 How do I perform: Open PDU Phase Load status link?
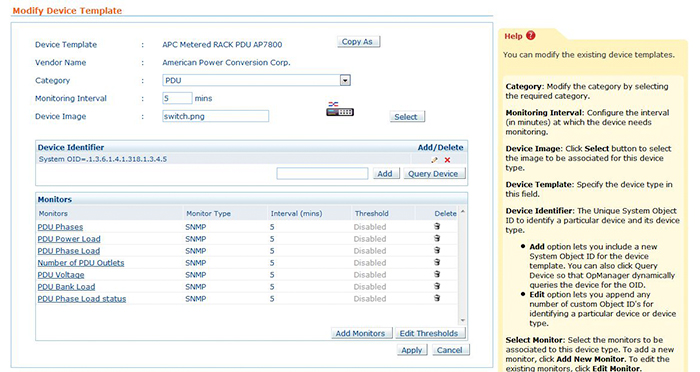click(x=82, y=299)
